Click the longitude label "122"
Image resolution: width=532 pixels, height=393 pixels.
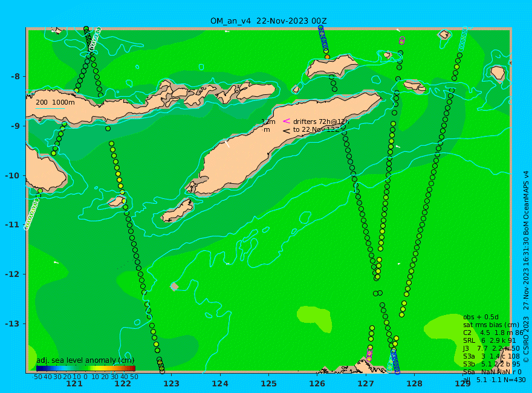point(123,384)
